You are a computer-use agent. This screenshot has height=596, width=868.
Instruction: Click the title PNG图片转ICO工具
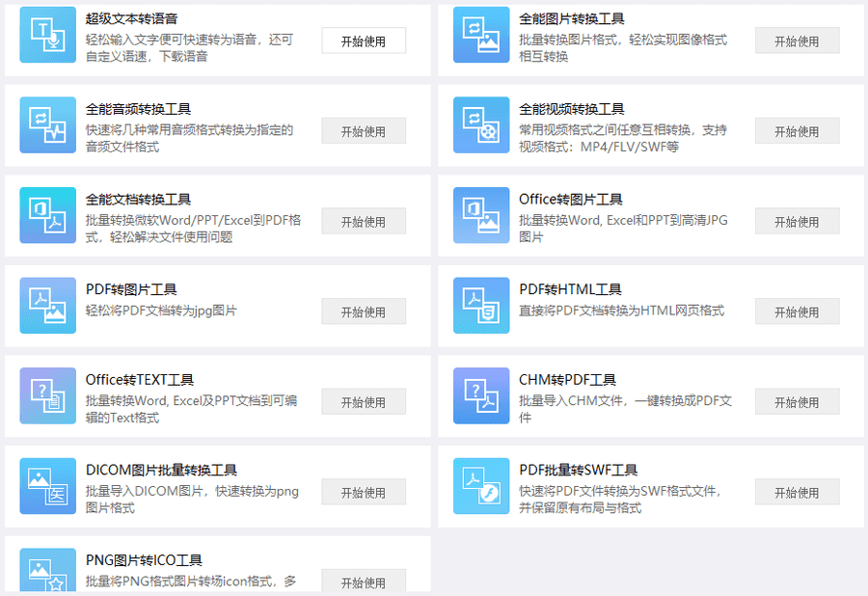[144, 560]
